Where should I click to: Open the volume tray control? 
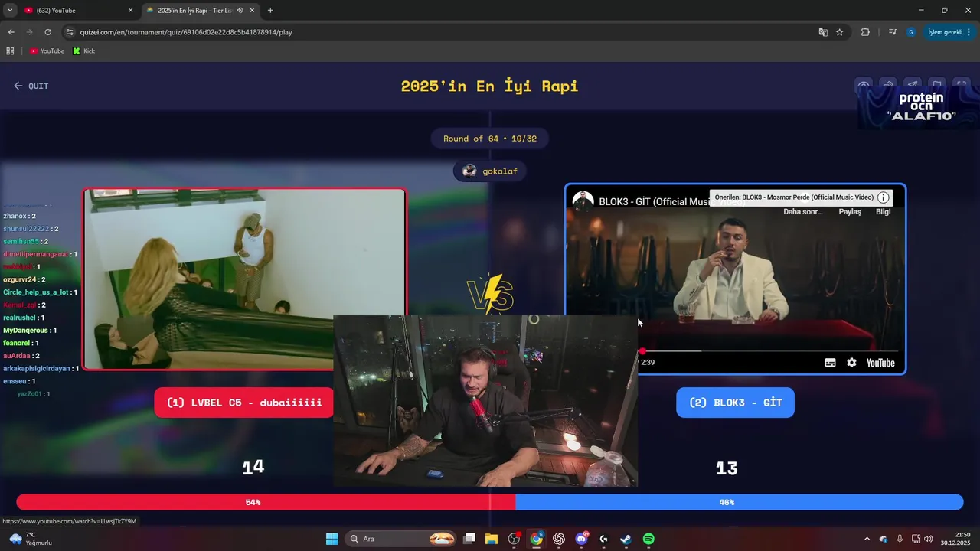[x=929, y=539]
